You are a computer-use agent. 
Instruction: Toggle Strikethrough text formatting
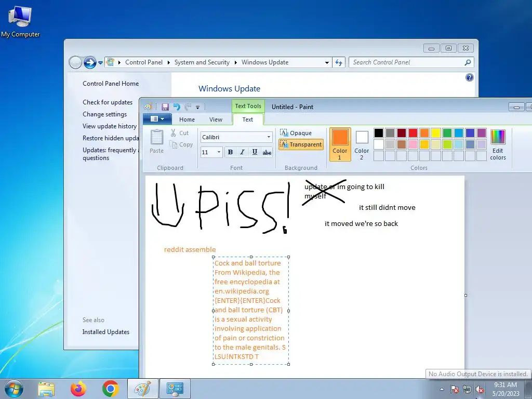click(x=267, y=152)
